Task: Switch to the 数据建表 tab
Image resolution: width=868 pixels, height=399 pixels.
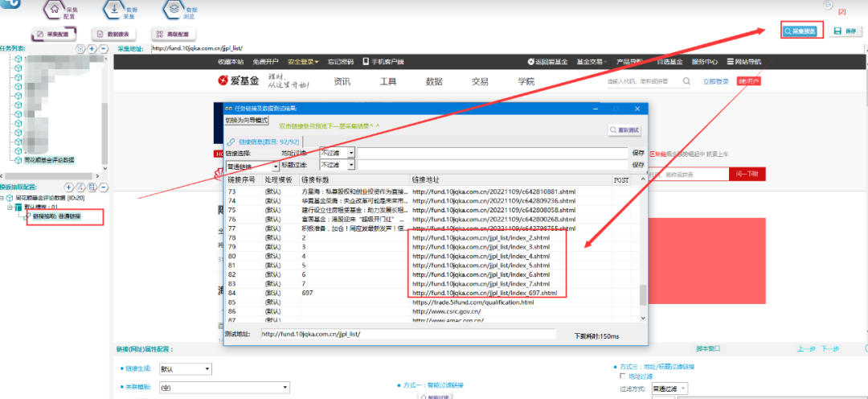Action: click(113, 35)
